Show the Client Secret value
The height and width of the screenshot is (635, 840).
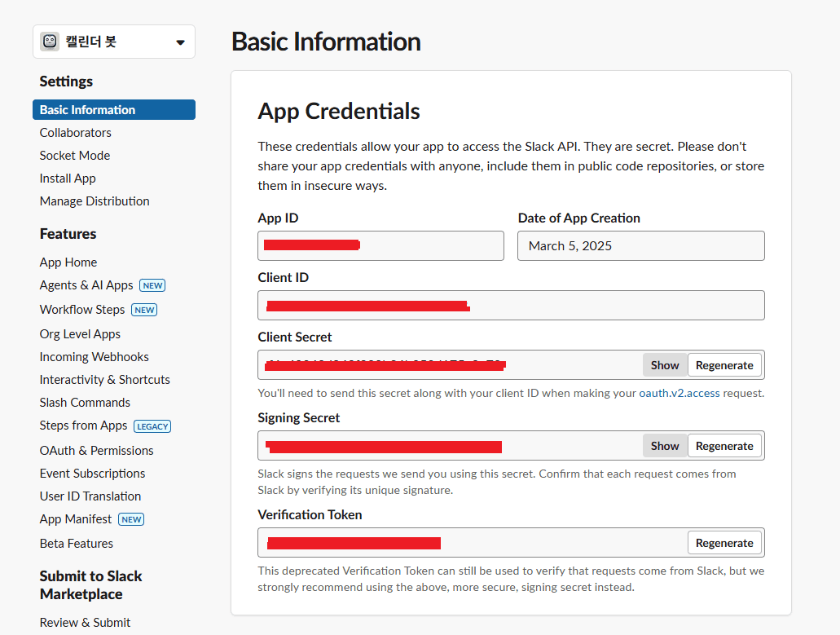(664, 365)
